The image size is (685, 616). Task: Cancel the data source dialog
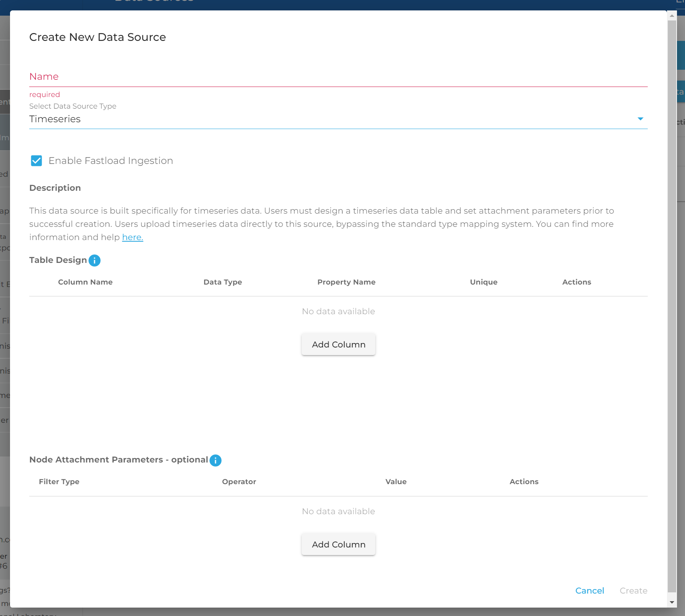pyautogui.click(x=590, y=591)
